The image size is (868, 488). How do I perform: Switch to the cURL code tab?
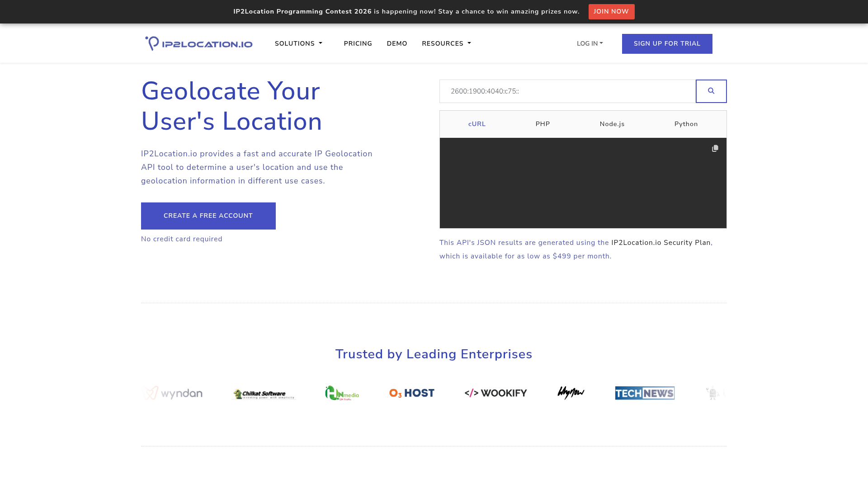(x=477, y=124)
